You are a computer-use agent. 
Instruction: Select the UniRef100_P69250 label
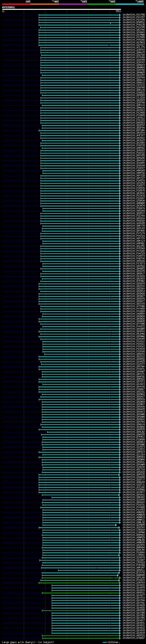tap(133, 221)
